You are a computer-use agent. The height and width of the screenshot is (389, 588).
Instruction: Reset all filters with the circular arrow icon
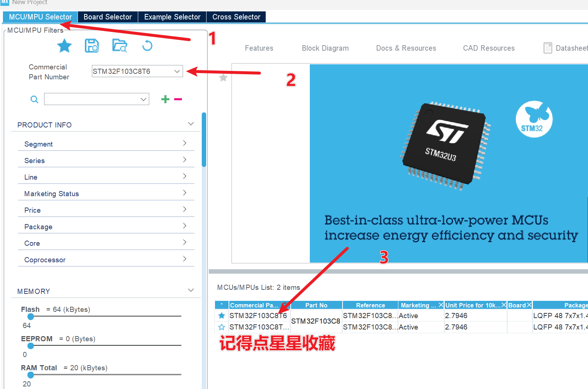click(x=147, y=46)
